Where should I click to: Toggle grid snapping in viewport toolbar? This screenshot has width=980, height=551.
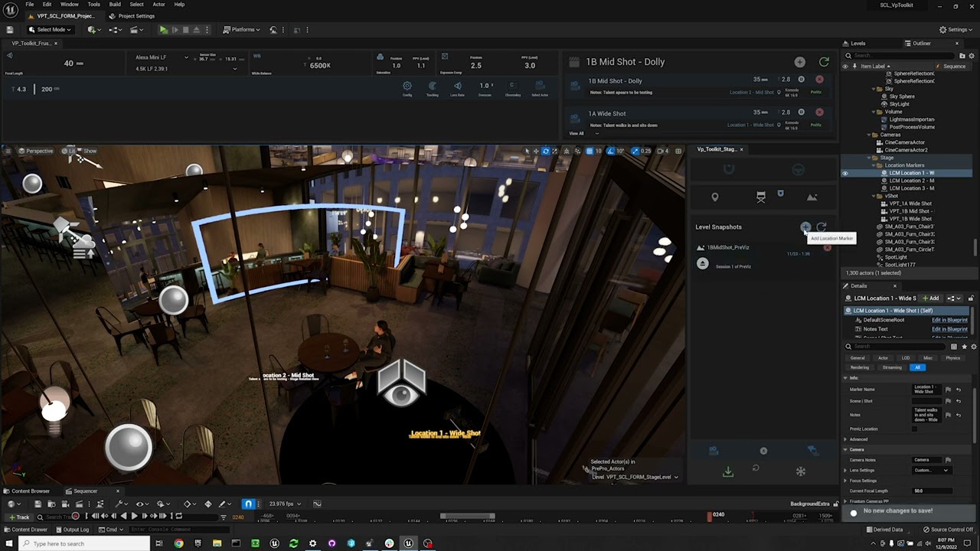[589, 151]
